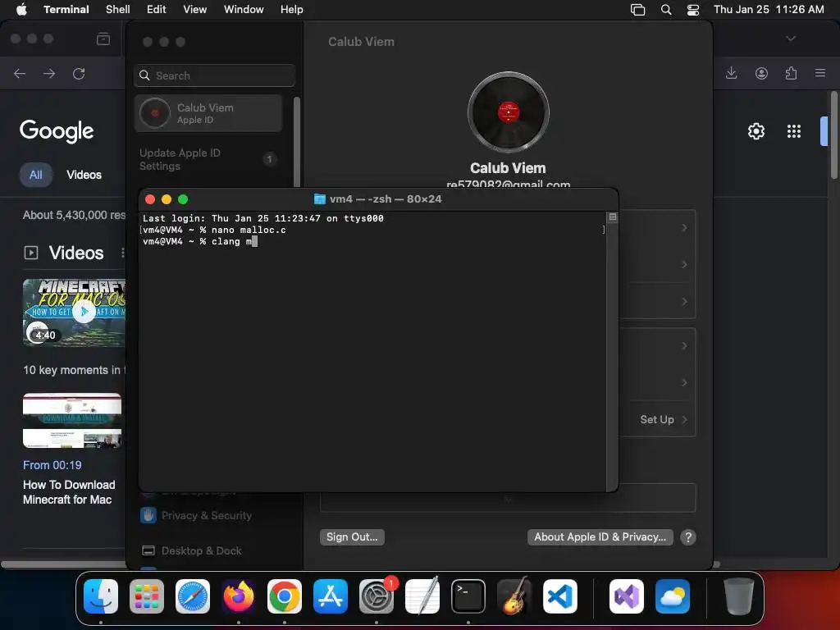Click Sign Out button in System Settings
840x630 pixels.
click(352, 536)
